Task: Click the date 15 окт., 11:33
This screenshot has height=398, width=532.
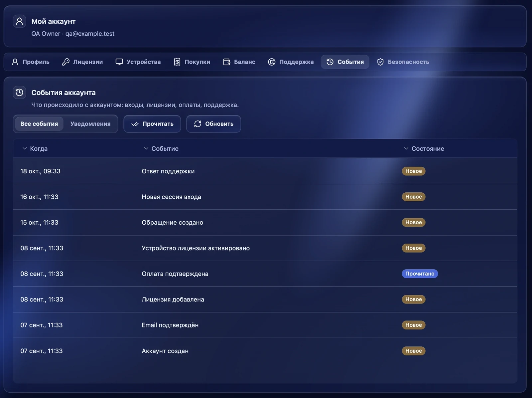Action: click(x=39, y=222)
